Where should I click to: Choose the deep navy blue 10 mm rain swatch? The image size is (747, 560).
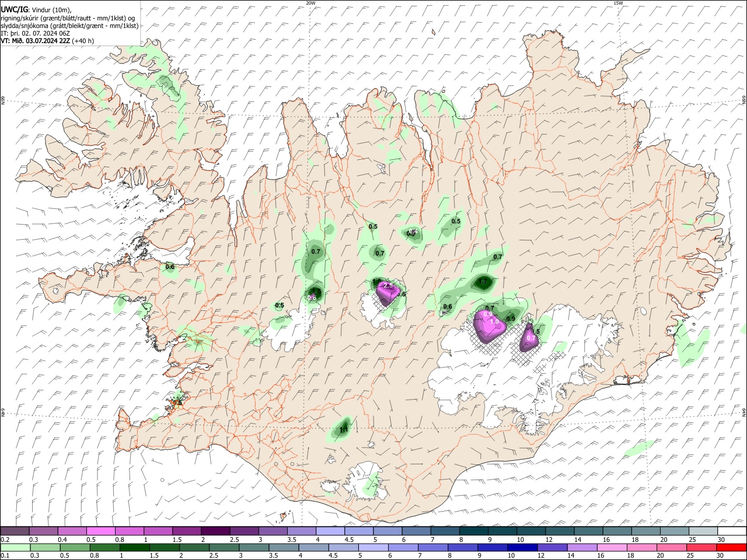[x=522, y=547]
